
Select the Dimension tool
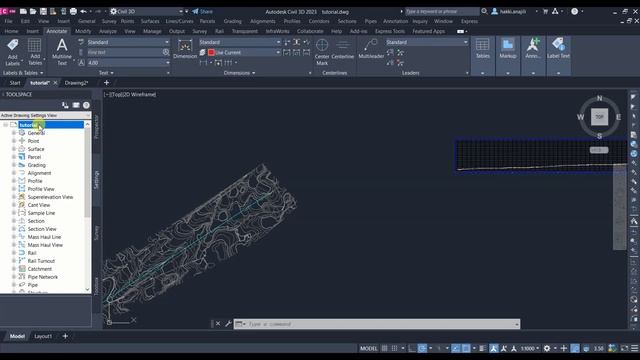tap(185, 49)
